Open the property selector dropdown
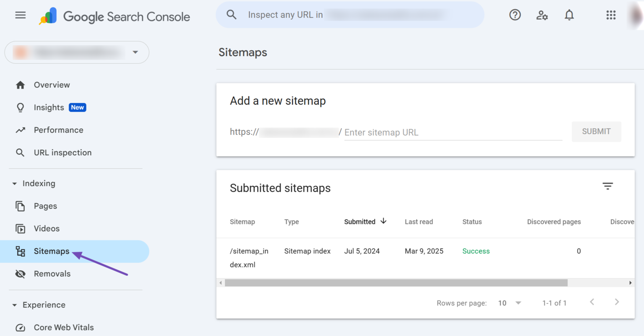Viewport: 644px width, 336px height. (135, 52)
